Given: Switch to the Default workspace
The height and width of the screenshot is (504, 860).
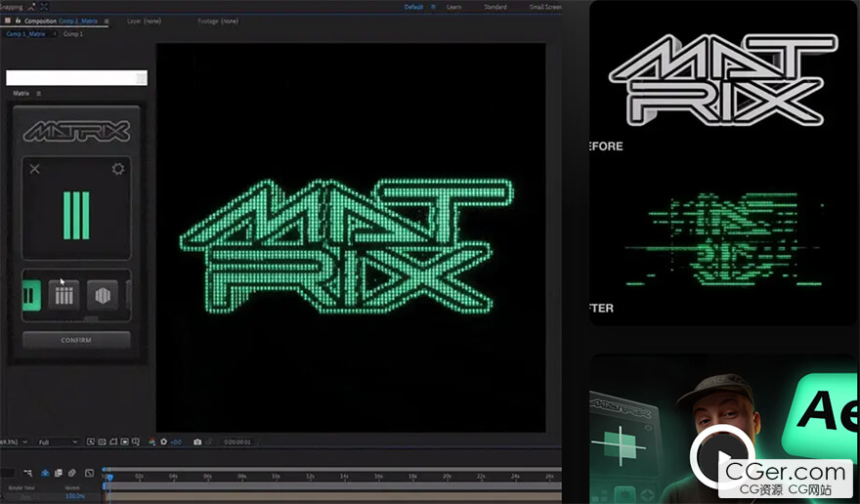Looking at the screenshot, I should 413,7.
